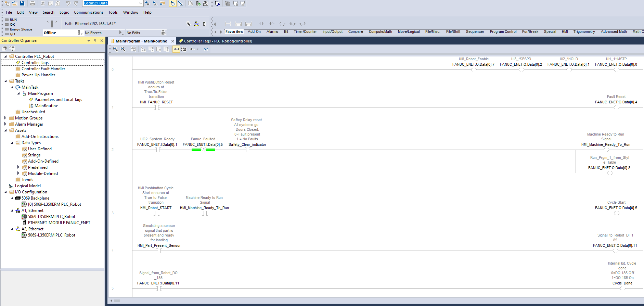
Task: Click the <ab> tag value icon
Action: [206, 49]
